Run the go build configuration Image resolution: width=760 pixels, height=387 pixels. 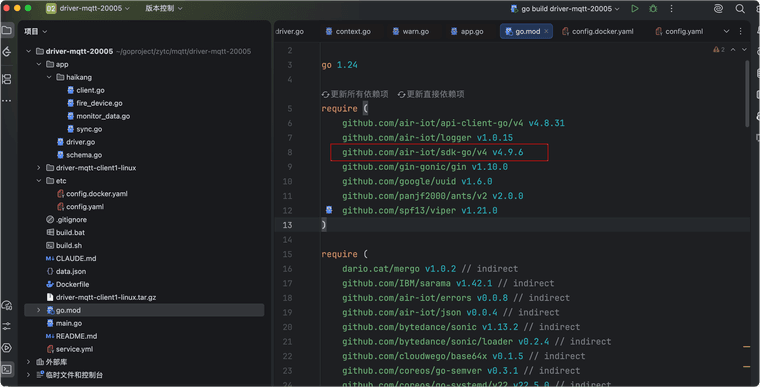pos(634,8)
